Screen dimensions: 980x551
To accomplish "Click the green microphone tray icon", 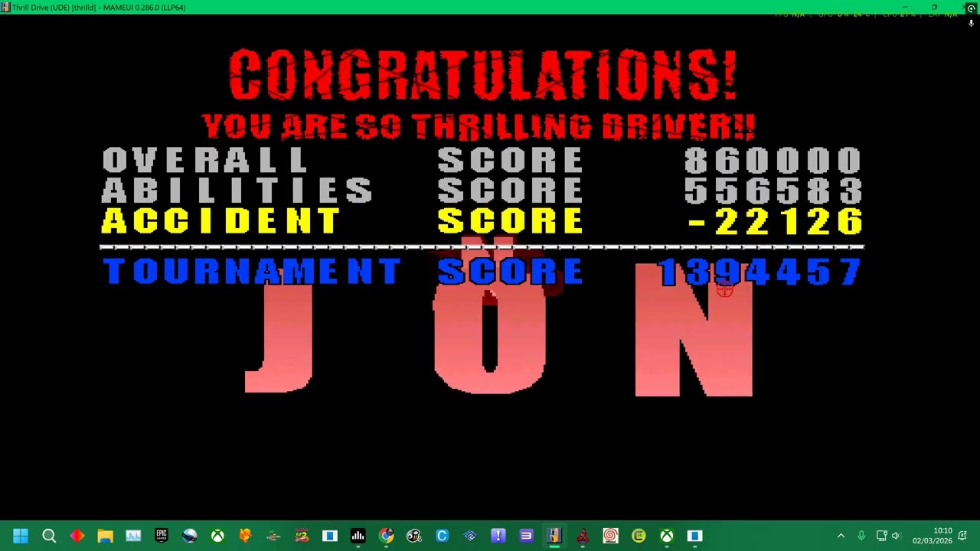I will (861, 536).
